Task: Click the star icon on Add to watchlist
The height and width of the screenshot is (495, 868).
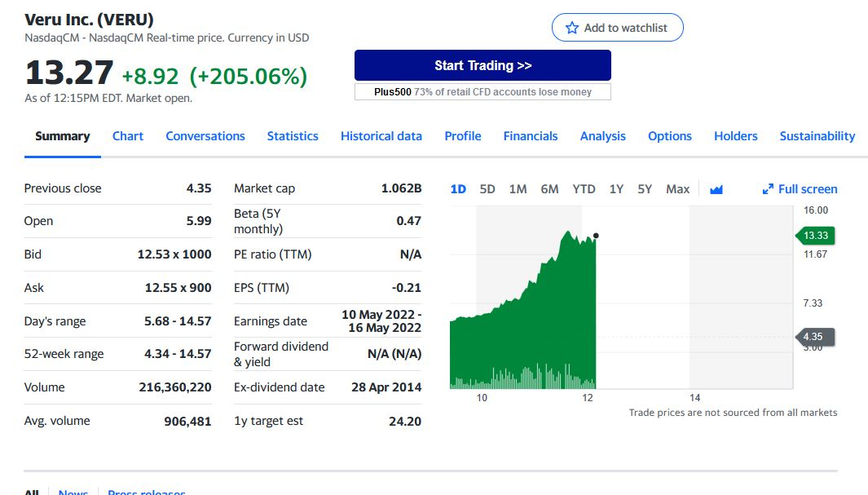Action: 572,28
